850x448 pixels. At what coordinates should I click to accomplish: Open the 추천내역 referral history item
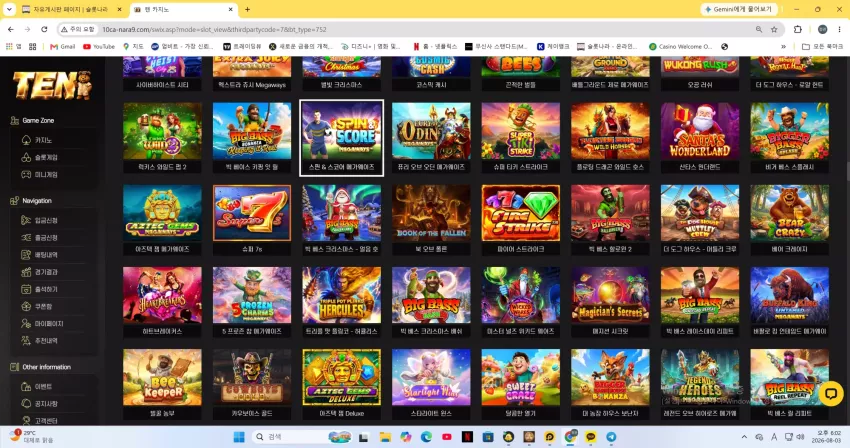[46, 341]
